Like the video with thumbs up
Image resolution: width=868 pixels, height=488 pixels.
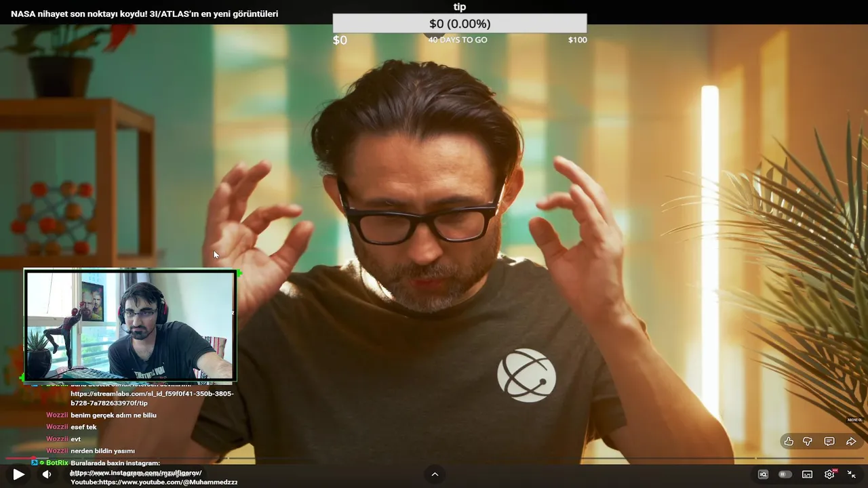(x=789, y=441)
